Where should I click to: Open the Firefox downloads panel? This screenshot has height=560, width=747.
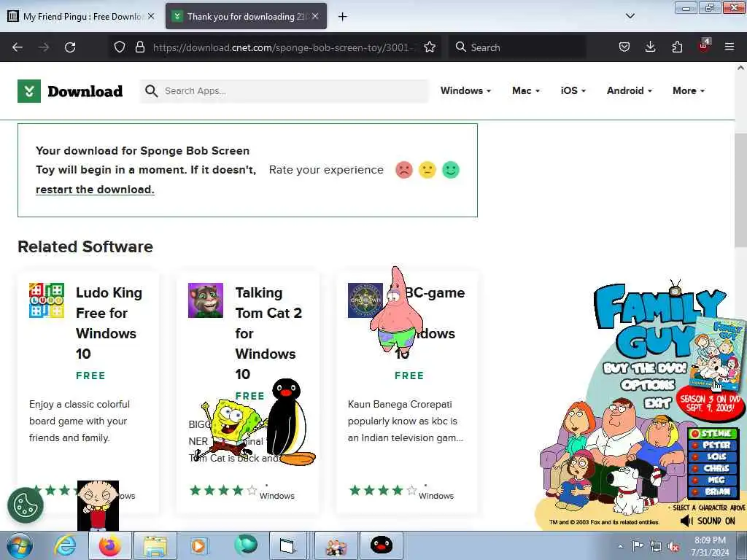[650, 47]
